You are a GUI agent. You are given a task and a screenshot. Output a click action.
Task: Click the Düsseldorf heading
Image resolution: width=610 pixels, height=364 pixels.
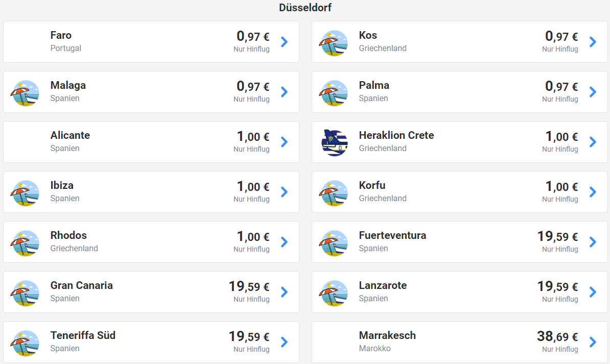coord(305,8)
